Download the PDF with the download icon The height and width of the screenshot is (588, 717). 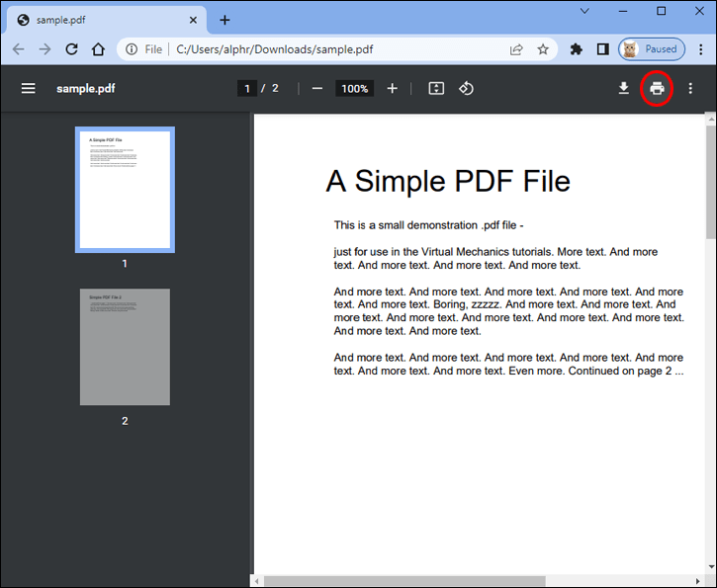623,88
